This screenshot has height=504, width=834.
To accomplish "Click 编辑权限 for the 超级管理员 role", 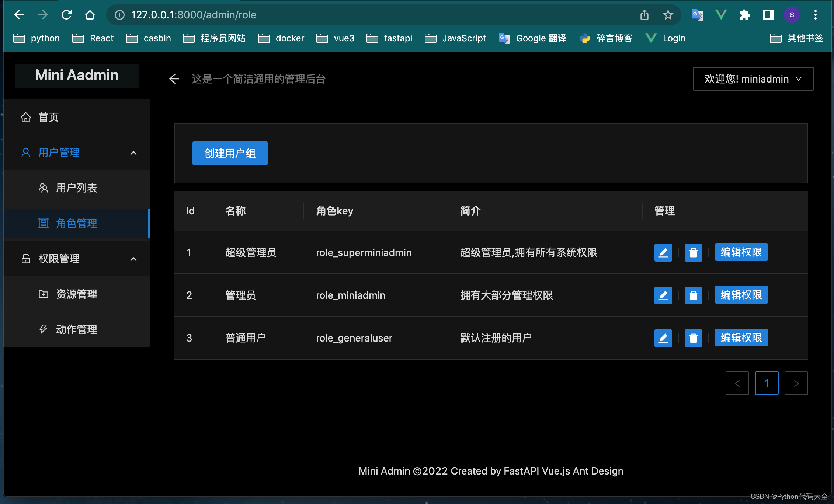I will [741, 252].
